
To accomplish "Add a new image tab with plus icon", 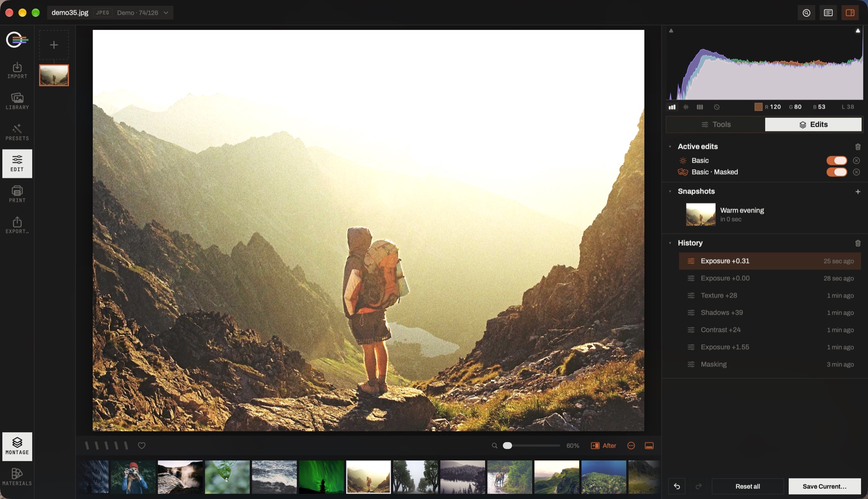I will pyautogui.click(x=54, y=45).
